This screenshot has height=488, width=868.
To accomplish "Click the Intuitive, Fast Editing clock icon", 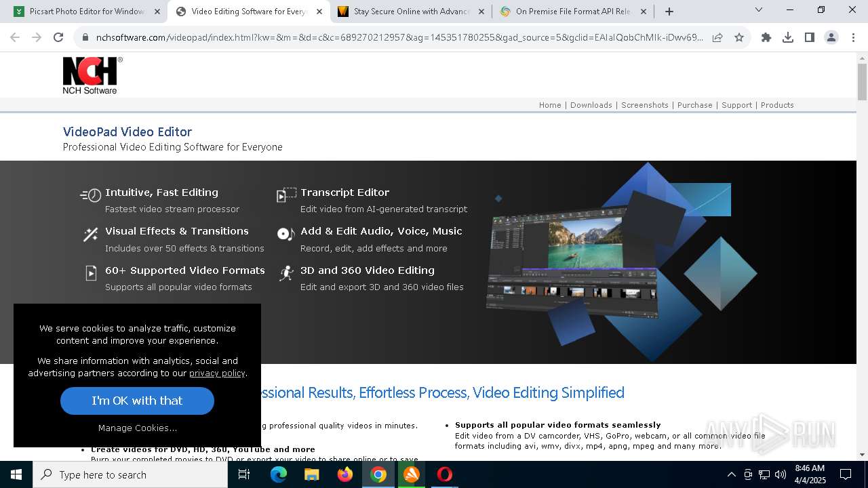I will [90, 195].
